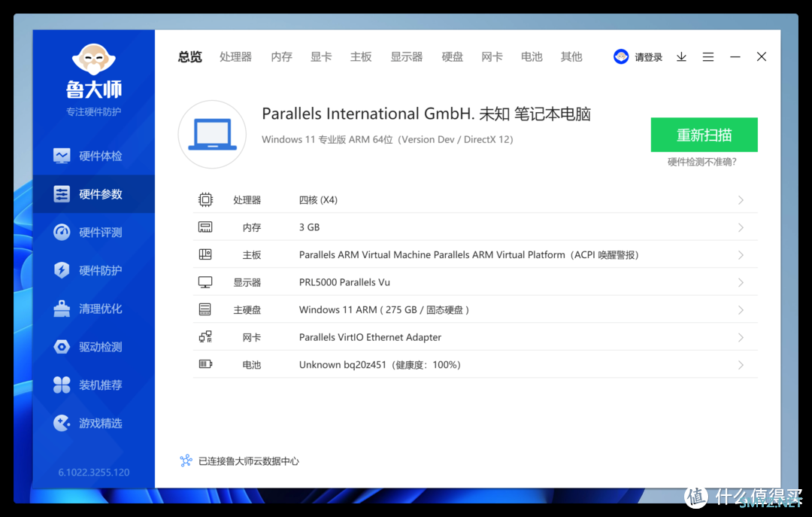Click version number 6.1022.3255.120

tap(94, 473)
